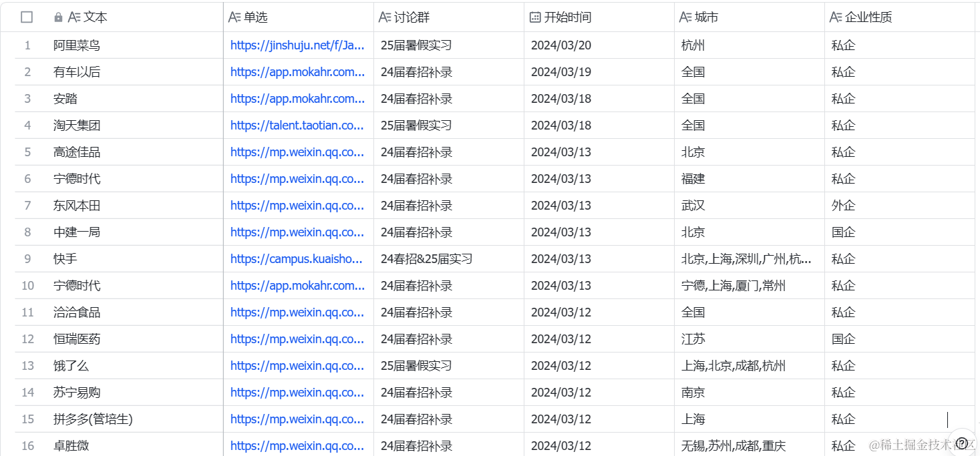Screen dimensions: 980x456
Task: Open the weixin link in 饿了么 row
Action: click(x=297, y=366)
